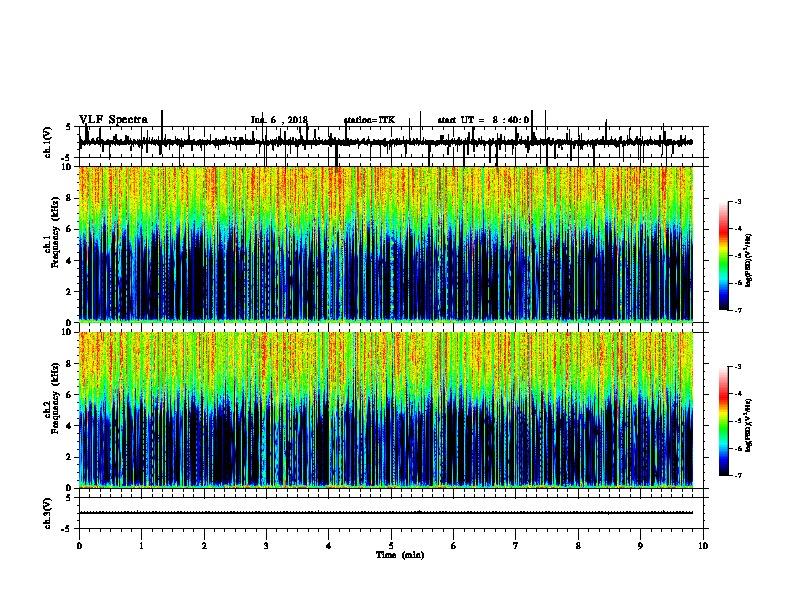792x612 pixels.
Task: Click time axis tick label '9'
Action: point(640,546)
